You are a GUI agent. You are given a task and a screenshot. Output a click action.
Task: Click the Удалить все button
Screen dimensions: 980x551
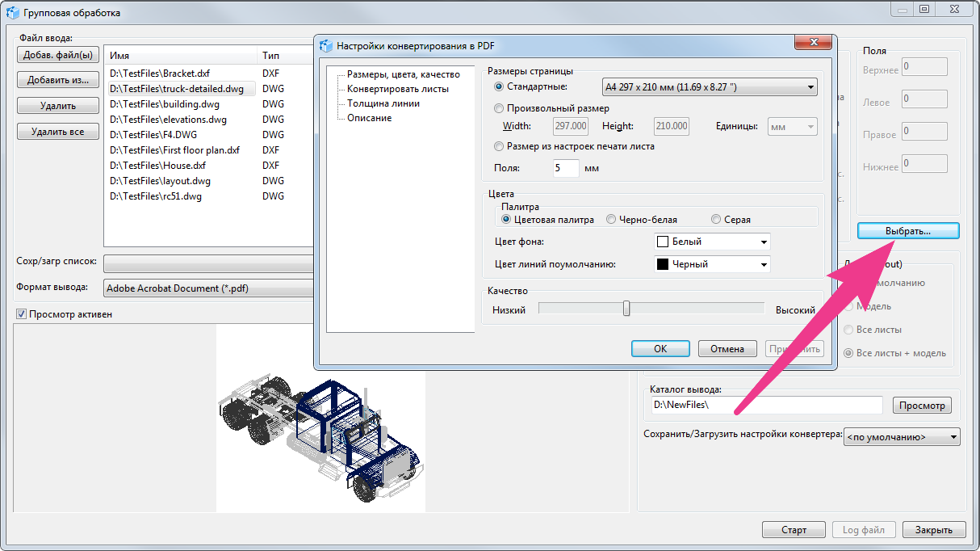tap(57, 132)
